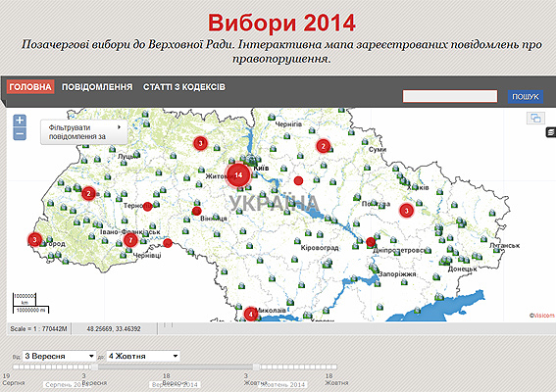This screenshot has height=392, width=556.
Task: Open the Повідомлення menu item
Action: pos(97,87)
